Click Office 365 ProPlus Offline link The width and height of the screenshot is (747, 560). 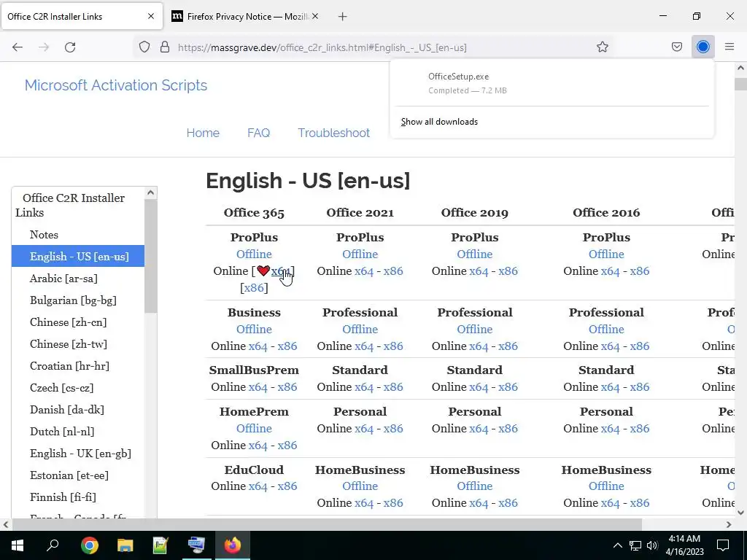pyautogui.click(x=254, y=254)
